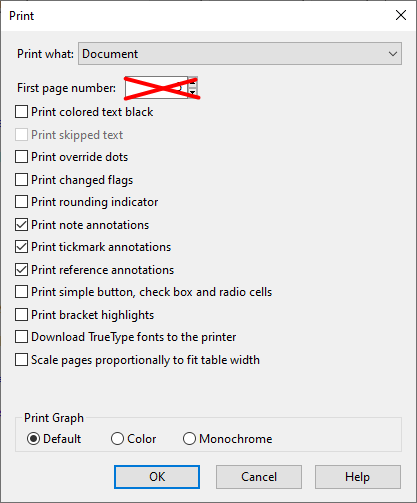Choose Monochrome print graph radio button

[189, 439]
